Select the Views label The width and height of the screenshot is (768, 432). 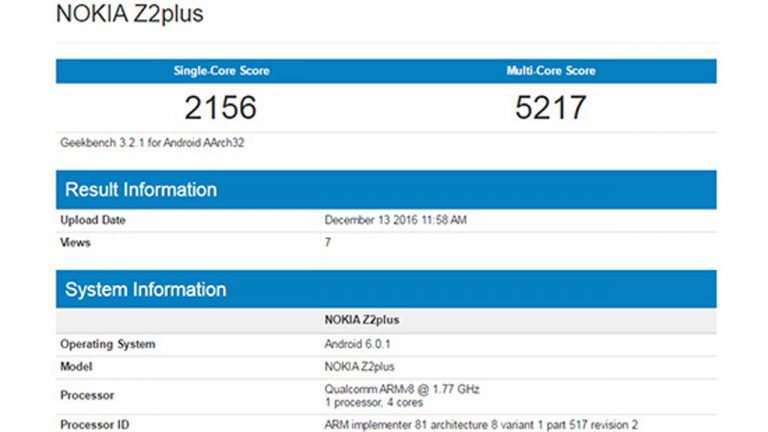[x=75, y=242]
